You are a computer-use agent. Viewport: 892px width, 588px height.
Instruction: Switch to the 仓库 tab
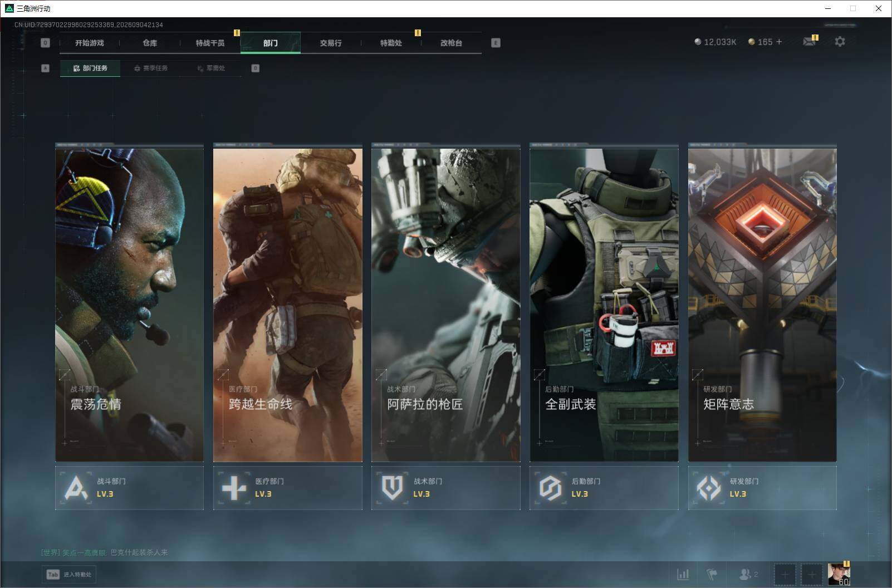(x=150, y=43)
